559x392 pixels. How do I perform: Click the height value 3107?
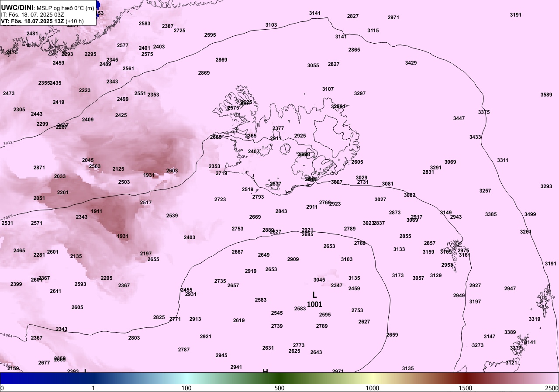click(328, 89)
